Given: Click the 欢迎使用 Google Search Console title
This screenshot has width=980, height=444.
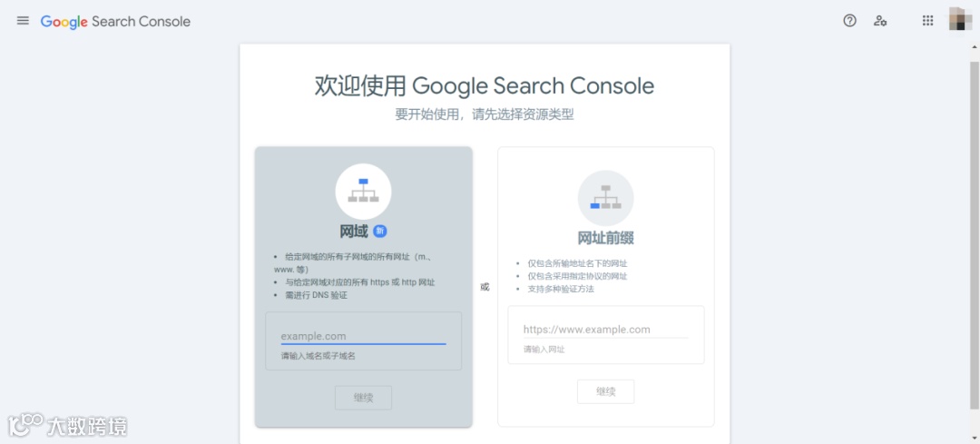Looking at the screenshot, I should click(485, 85).
